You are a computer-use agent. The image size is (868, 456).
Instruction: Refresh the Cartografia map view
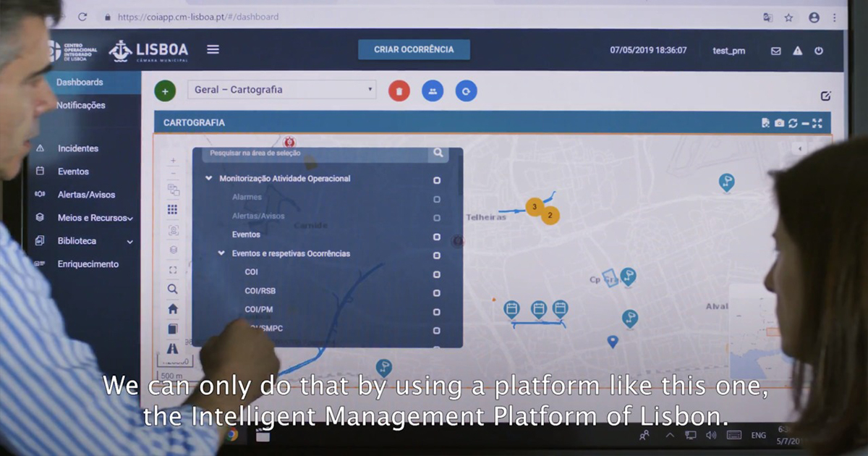click(792, 123)
